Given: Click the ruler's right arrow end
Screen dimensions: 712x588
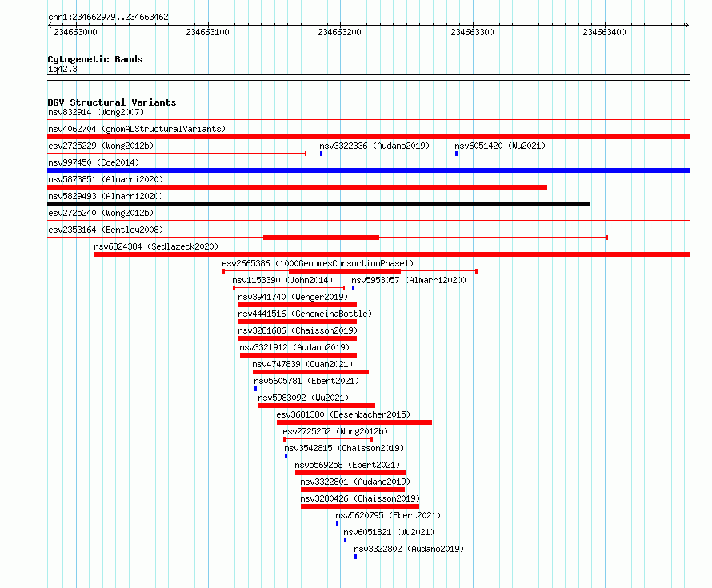Looking at the screenshot, I should pyautogui.click(x=686, y=26).
